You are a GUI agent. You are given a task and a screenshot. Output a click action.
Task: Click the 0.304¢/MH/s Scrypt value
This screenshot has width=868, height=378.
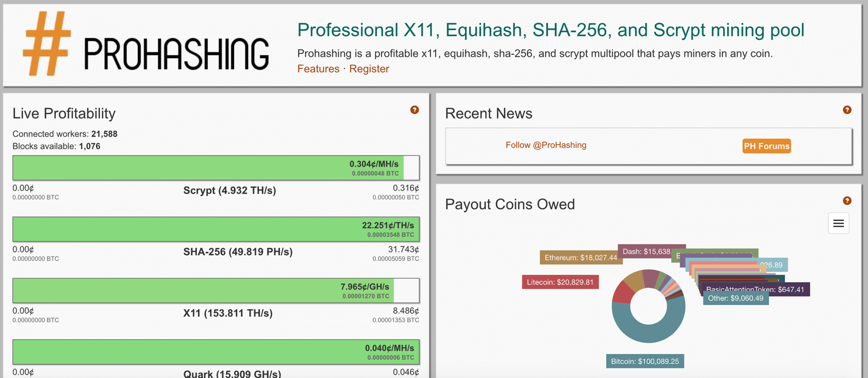click(x=374, y=164)
